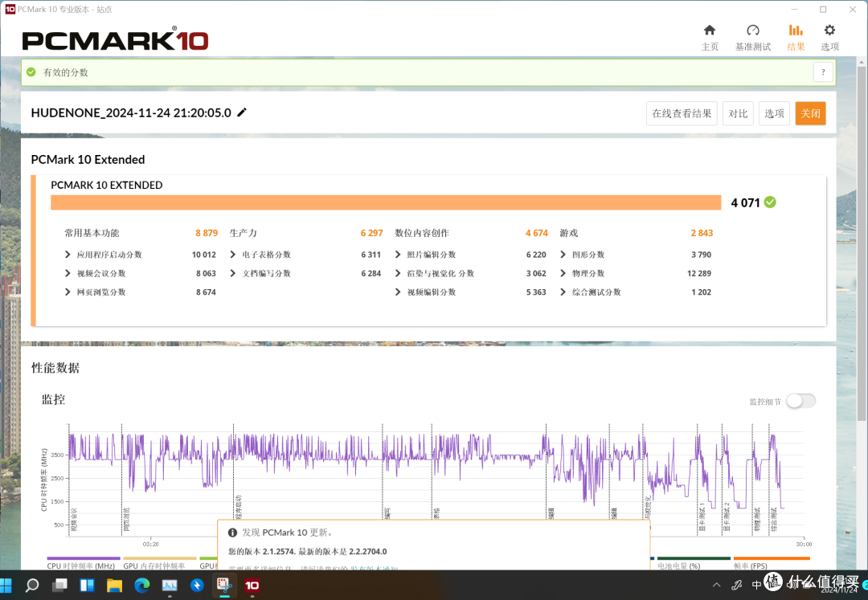
Task: Click GPU 内存时钟频率 legend swatch
Action: (160, 558)
